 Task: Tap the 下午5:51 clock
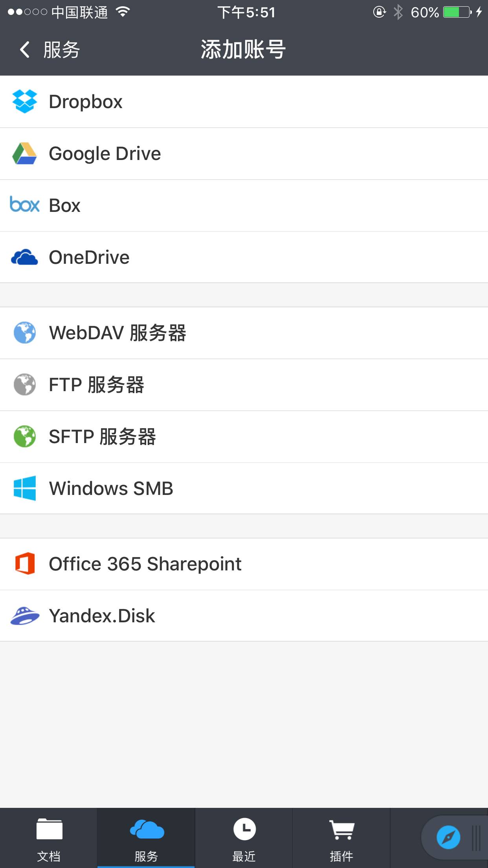coord(246,12)
